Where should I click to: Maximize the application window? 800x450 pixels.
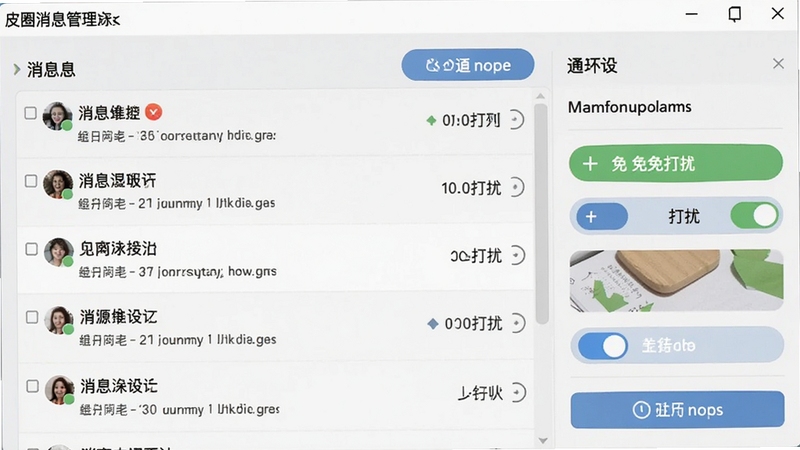735,14
